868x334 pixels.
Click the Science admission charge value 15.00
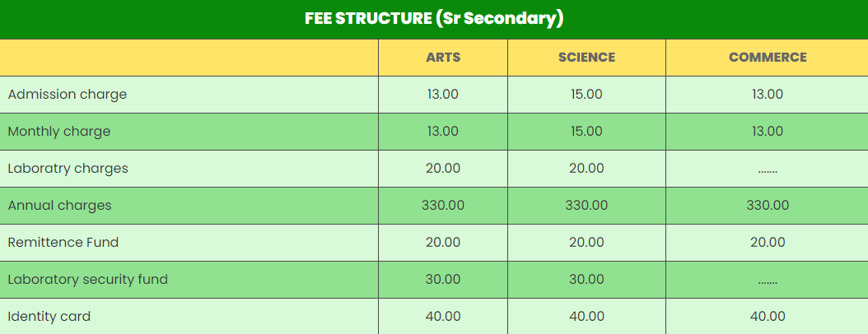[586, 95]
